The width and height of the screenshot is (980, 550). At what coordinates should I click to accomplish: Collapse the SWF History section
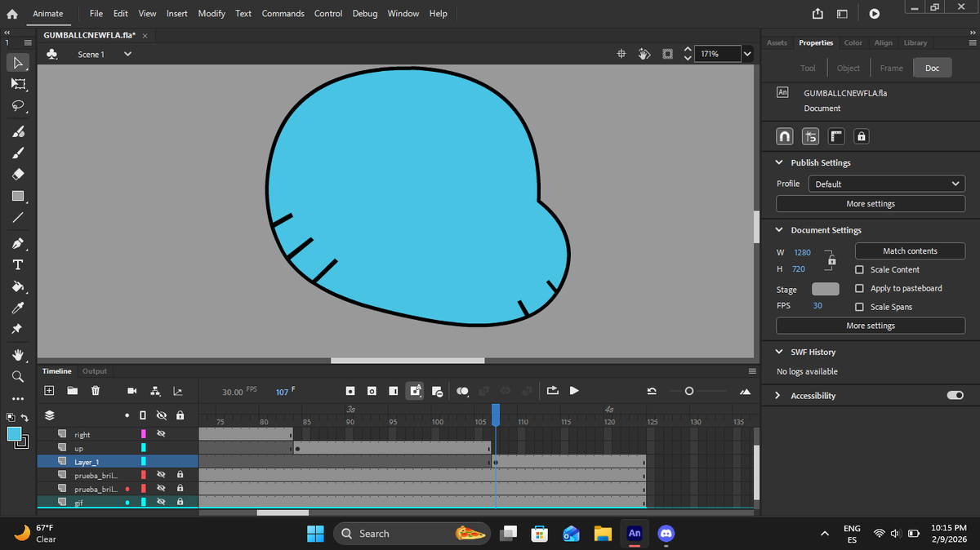coord(780,352)
